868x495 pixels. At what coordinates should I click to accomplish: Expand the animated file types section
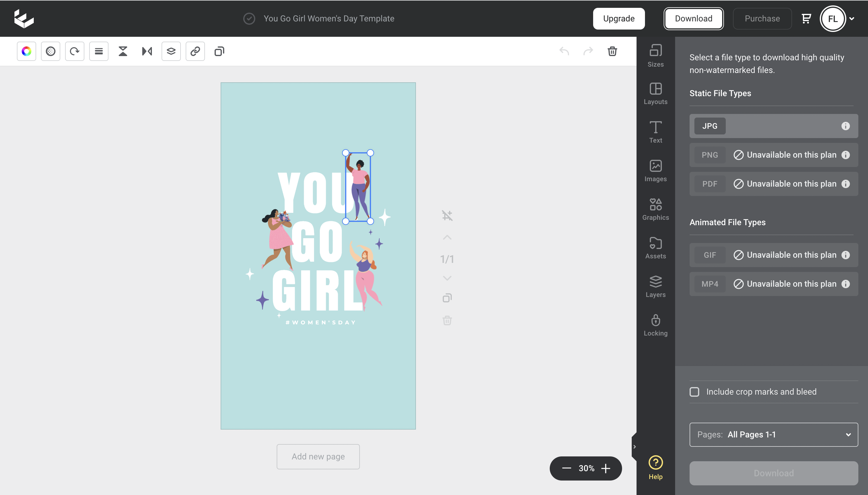coord(727,222)
